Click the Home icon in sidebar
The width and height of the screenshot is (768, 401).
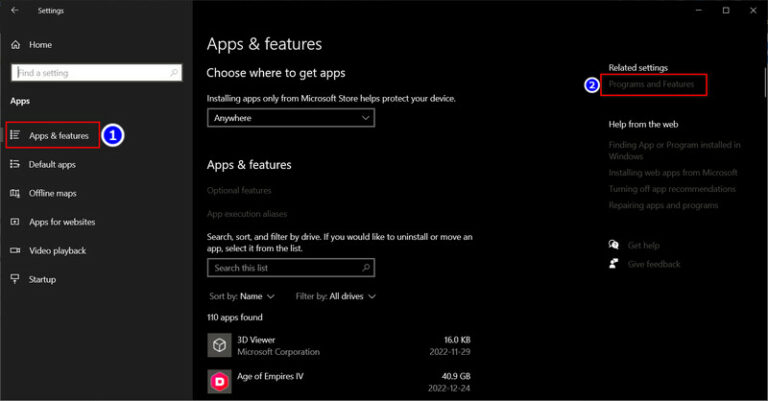[x=15, y=45]
